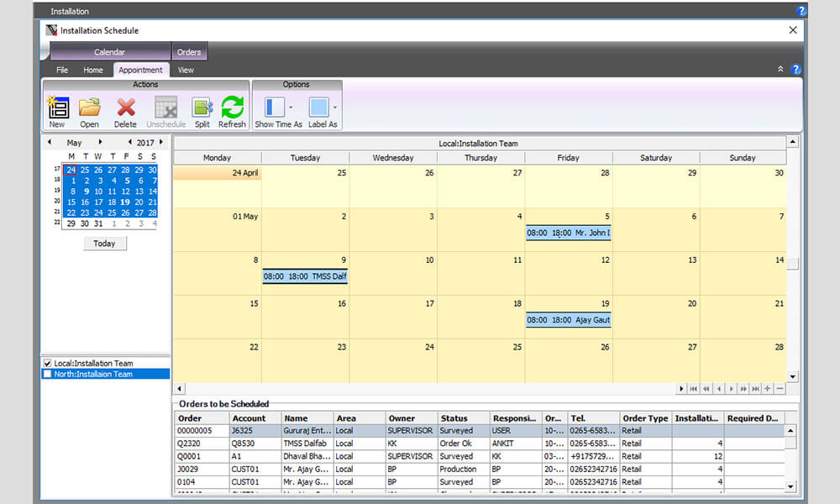Click the red Delete icon
The image size is (840, 504).
(125, 108)
